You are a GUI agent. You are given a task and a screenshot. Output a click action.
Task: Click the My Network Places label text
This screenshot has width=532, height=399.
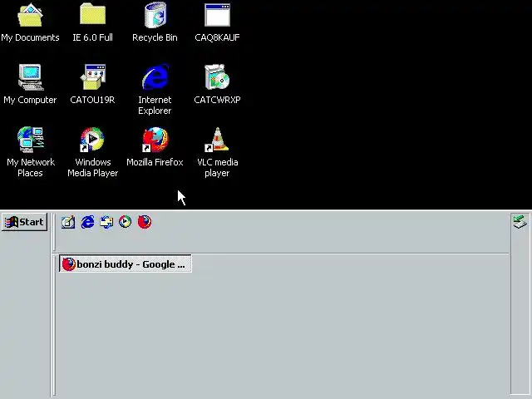(31, 168)
